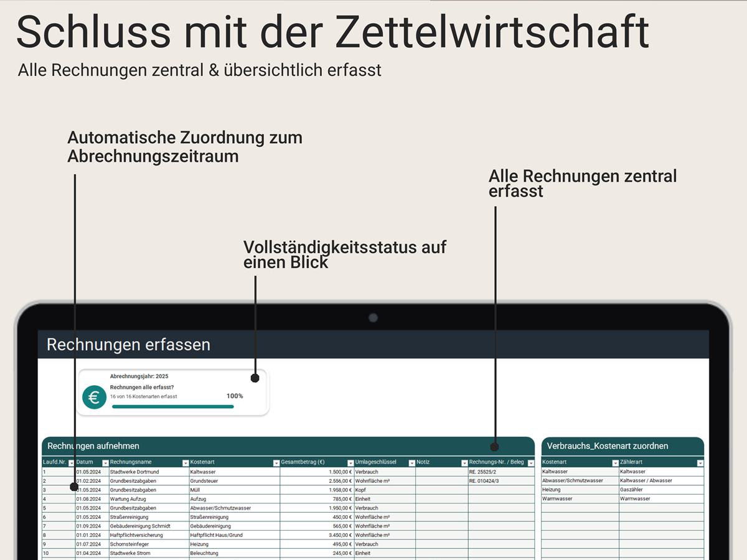Click the laptop webcam dot

(x=373, y=318)
